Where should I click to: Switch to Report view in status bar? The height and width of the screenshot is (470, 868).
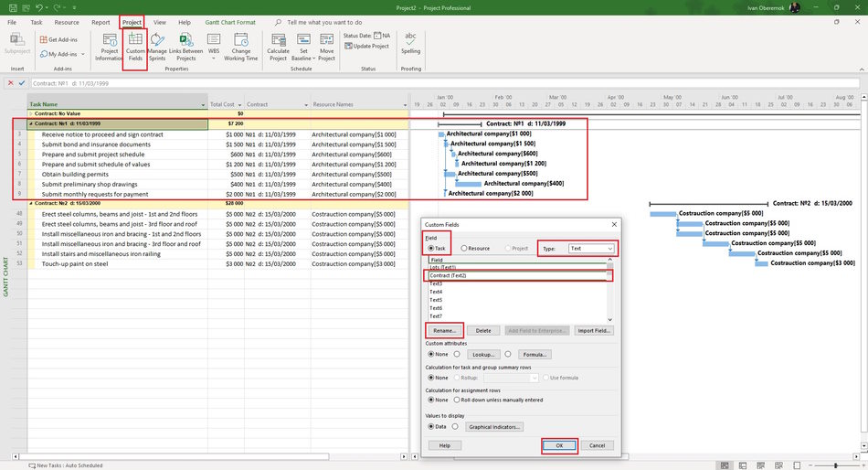point(797,465)
